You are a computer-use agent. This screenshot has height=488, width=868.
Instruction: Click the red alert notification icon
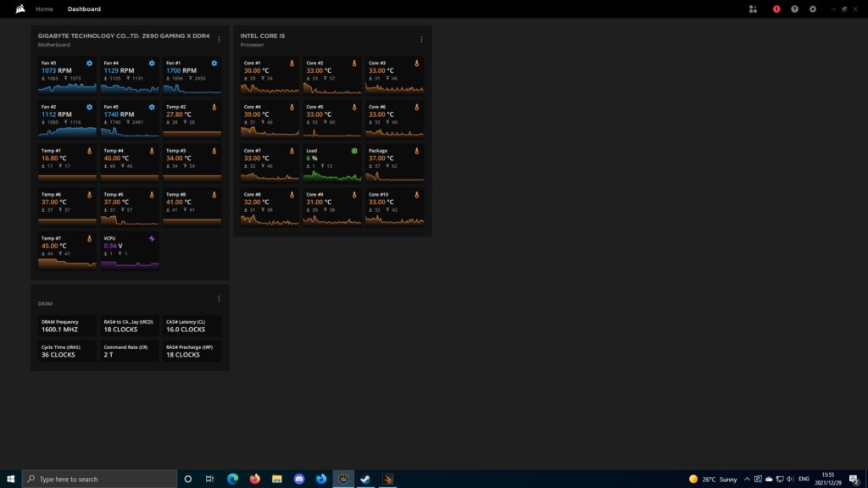(776, 8)
